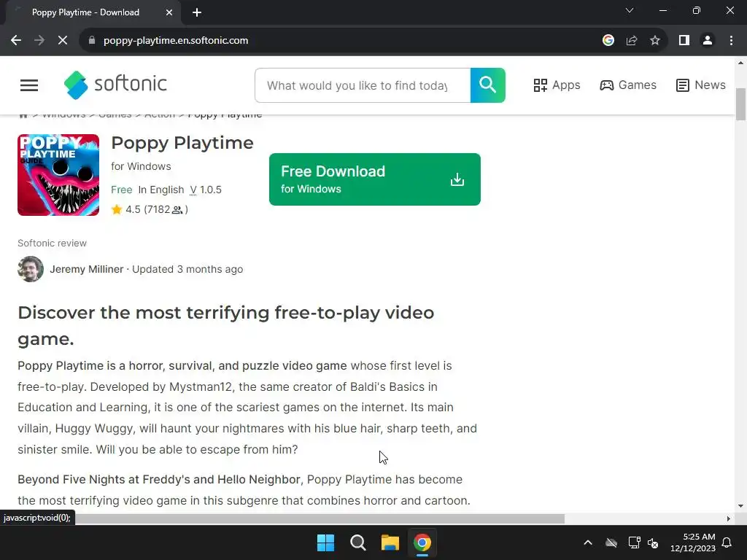Toggle the browser side panel
Screen dimensions: 747x560
point(684,41)
